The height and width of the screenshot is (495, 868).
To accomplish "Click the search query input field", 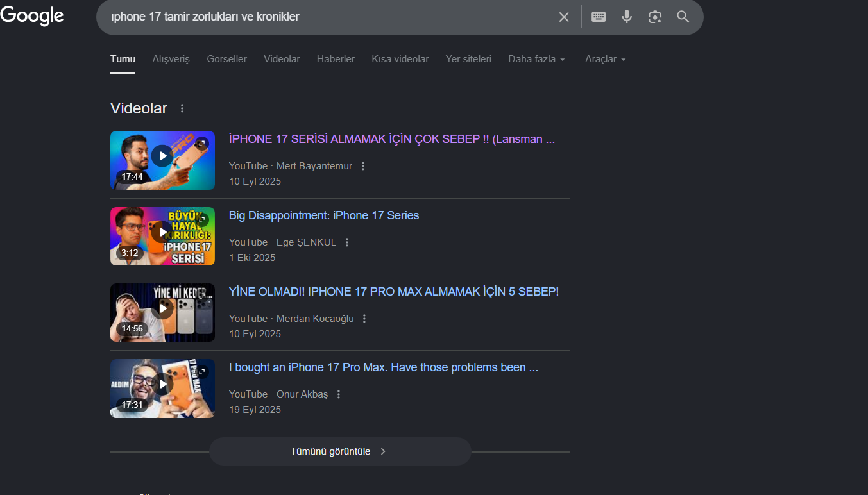I will click(327, 17).
